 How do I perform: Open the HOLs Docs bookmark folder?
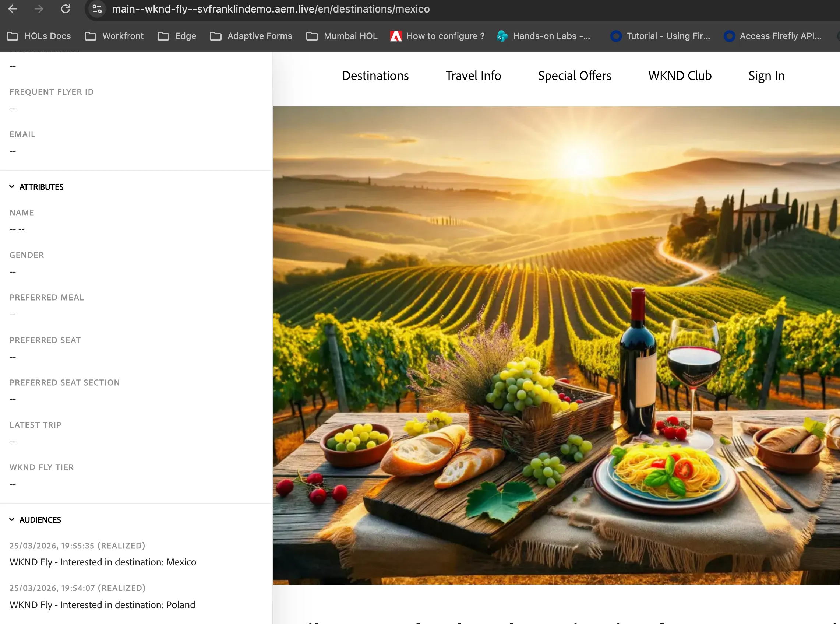[39, 36]
